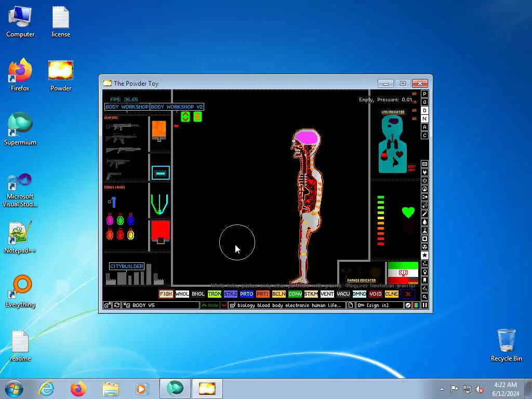Toggle the N Newtonian gravity option

click(x=424, y=119)
